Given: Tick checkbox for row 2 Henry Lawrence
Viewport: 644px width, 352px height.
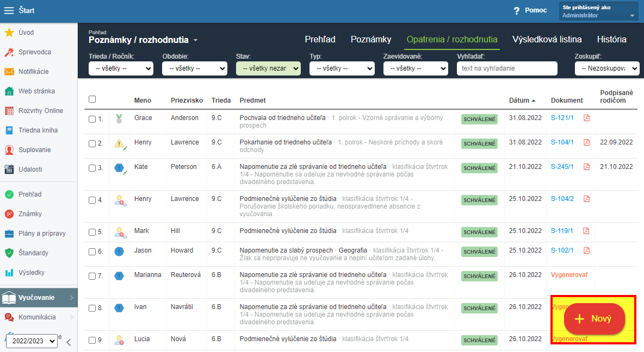Looking at the screenshot, I should tap(92, 143).
